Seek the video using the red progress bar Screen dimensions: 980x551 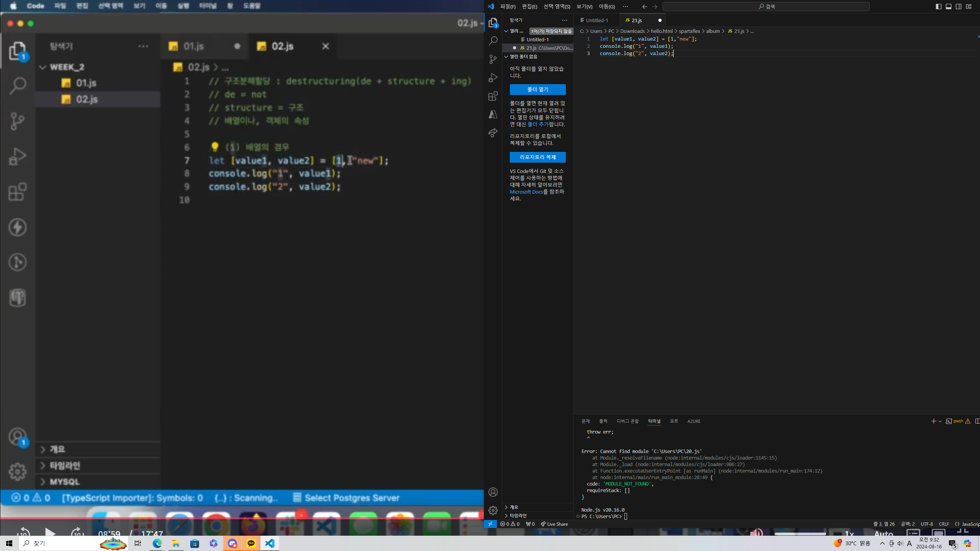242,518
